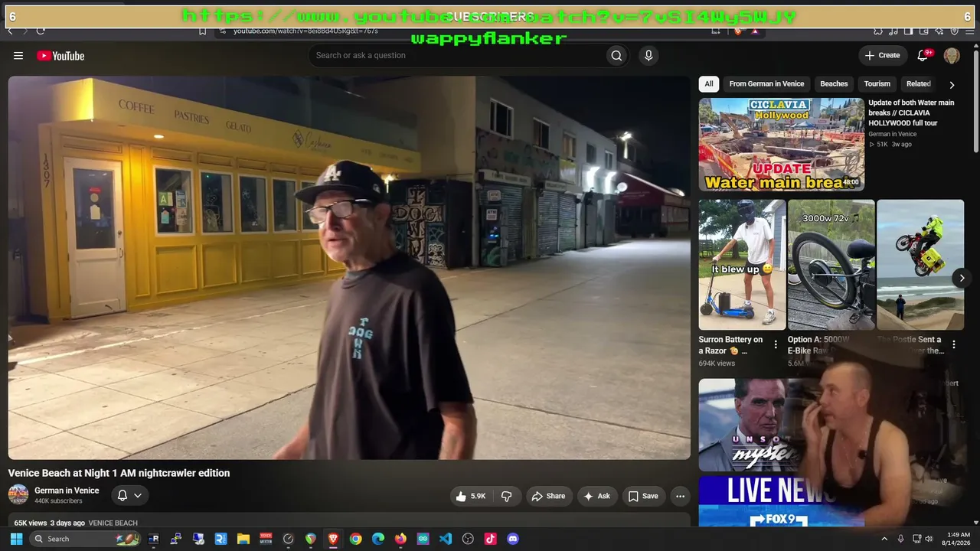Screen dimensions: 980x551
Task: Toggle bookmark for this page in address bar
Action: point(202,31)
